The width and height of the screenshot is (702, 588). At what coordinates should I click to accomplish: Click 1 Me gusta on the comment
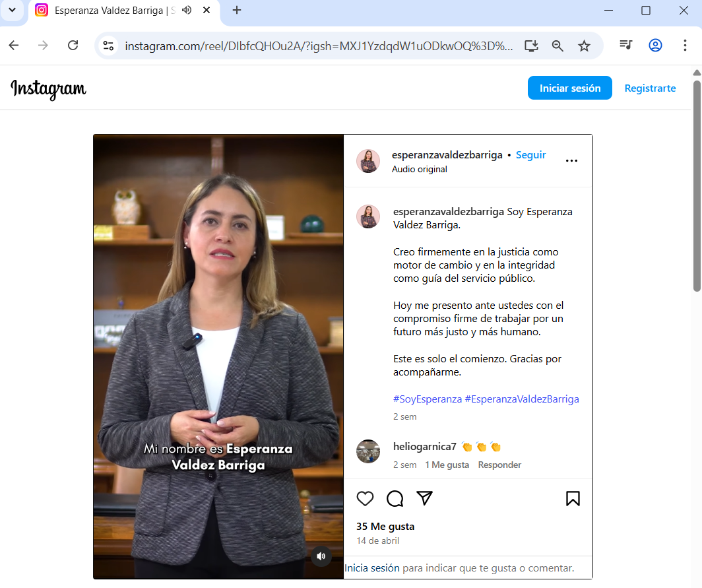pyautogui.click(x=447, y=465)
